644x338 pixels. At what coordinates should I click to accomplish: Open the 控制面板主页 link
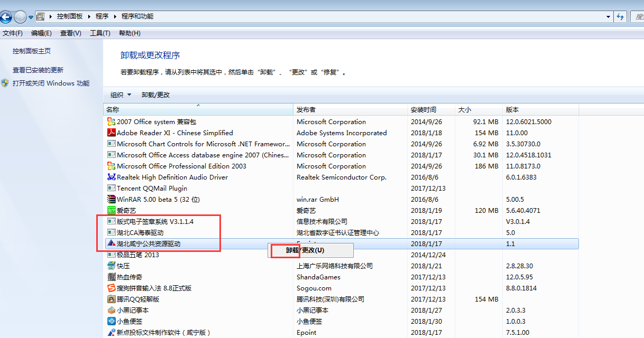point(32,51)
